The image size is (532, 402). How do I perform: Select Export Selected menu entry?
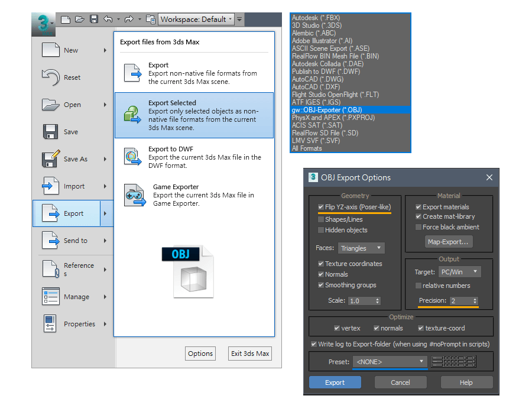tap(194, 115)
